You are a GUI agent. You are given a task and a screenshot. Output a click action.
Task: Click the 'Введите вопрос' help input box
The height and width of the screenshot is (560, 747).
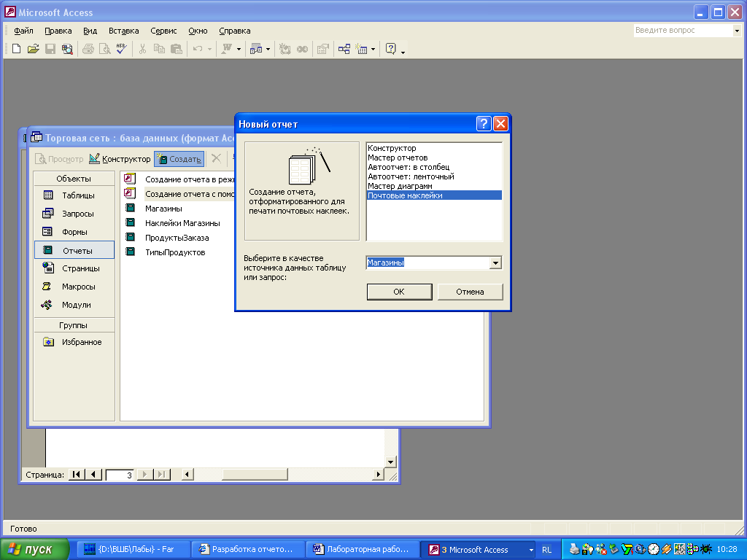coord(683,31)
